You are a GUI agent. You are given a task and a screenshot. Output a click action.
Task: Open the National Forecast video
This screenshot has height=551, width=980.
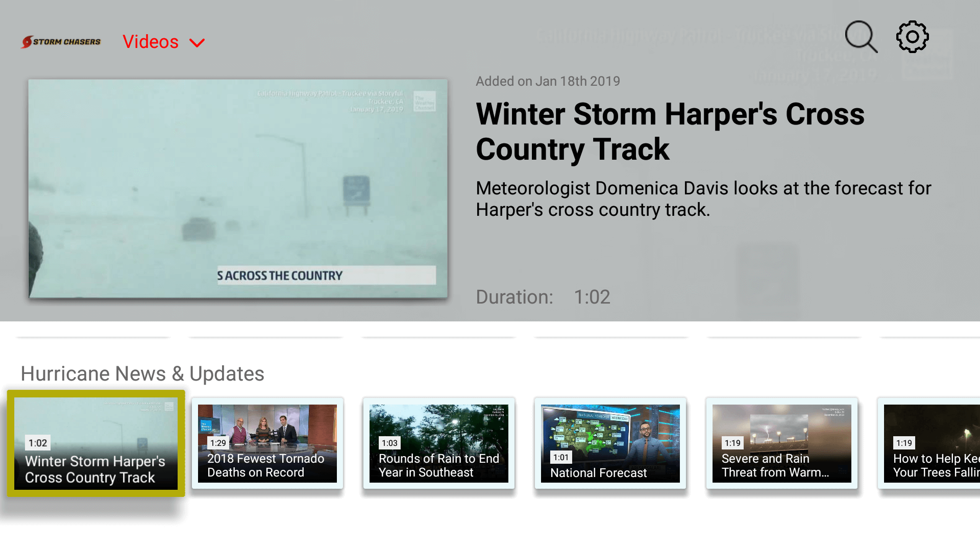(x=610, y=443)
